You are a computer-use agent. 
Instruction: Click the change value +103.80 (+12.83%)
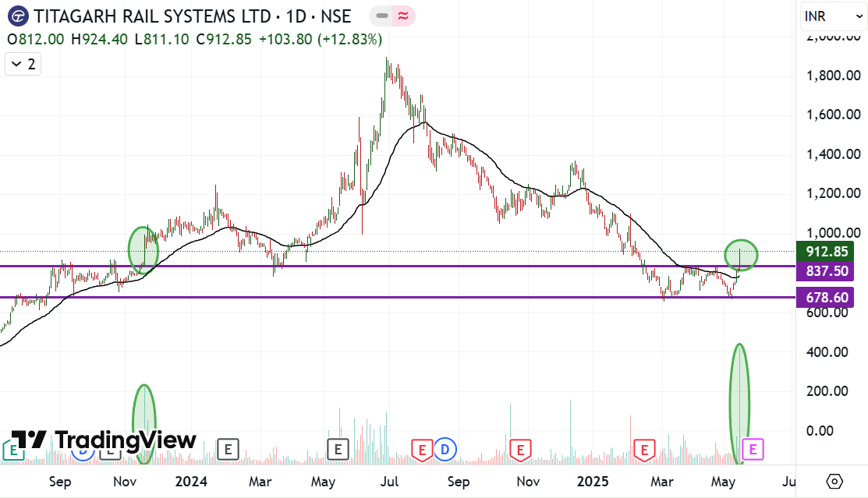(x=321, y=39)
